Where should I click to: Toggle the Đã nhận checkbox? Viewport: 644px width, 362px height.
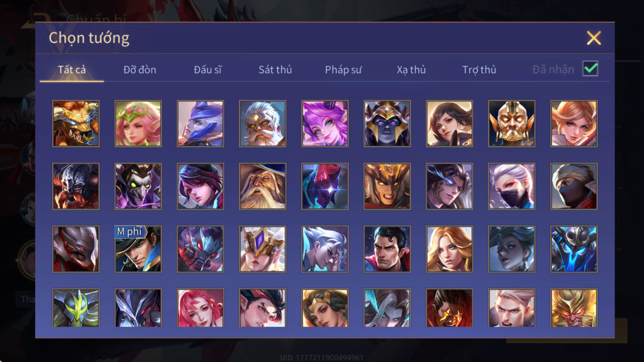click(590, 69)
